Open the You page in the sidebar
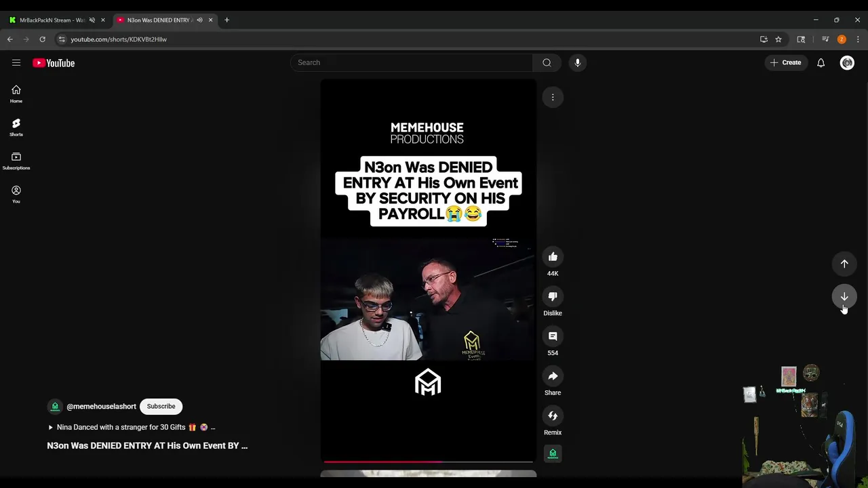The height and width of the screenshot is (488, 868). coord(16,195)
